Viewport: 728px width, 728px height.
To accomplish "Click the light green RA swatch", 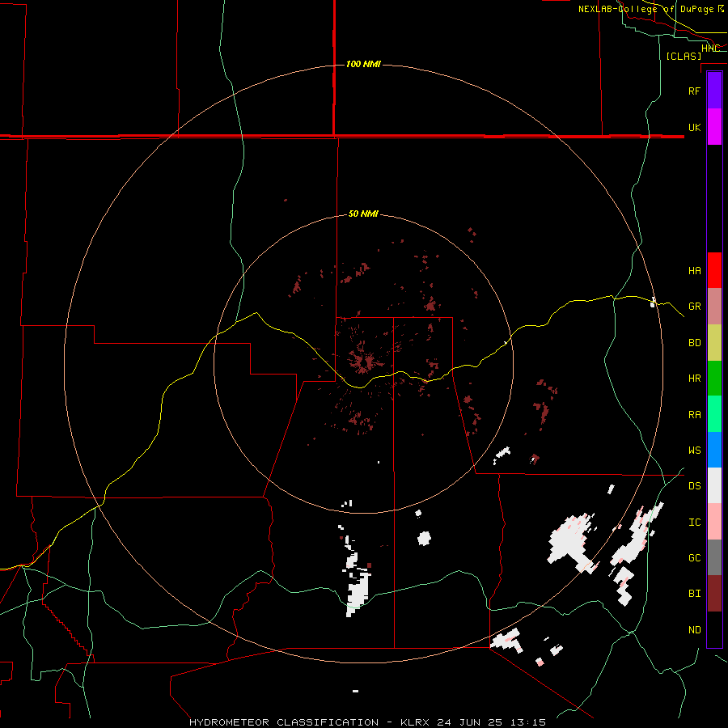I will (x=714, y=414).
